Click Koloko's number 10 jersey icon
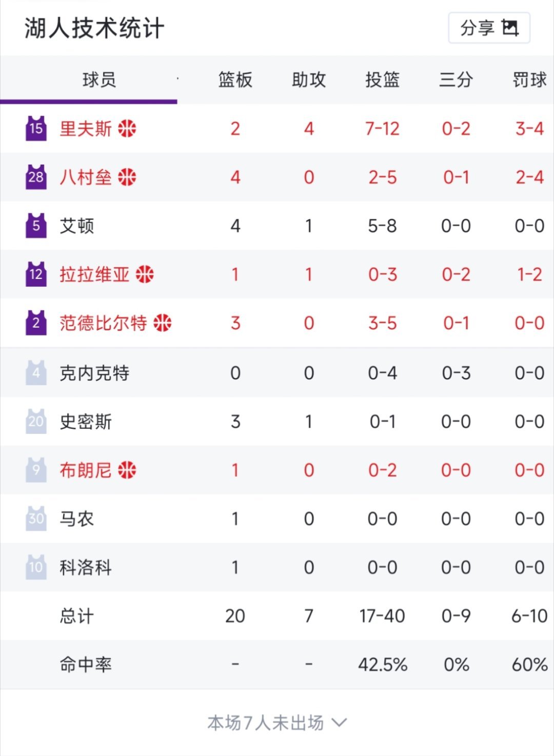Image resolution: width=554 pixels, height=756 pixels. 35,567
